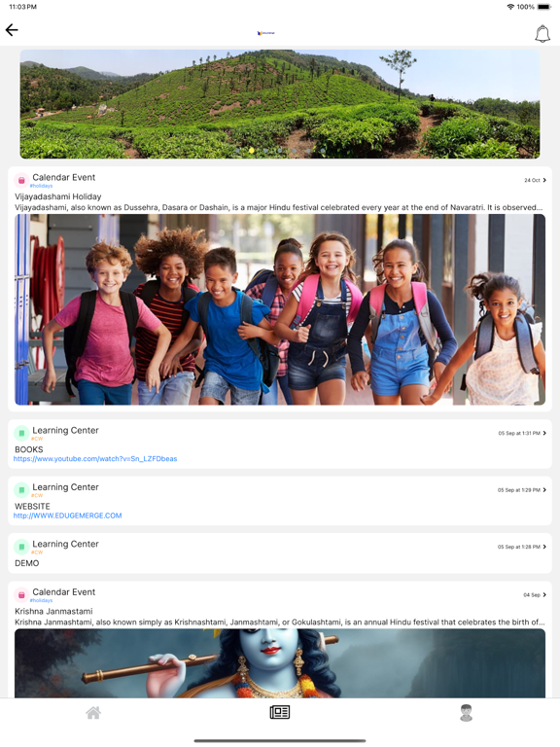Tap the 04 Sep date label

[x=532, y=594]
